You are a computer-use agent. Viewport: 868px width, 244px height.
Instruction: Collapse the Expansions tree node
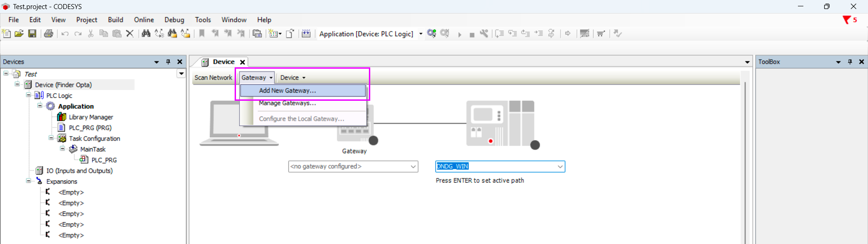point(28,181)
